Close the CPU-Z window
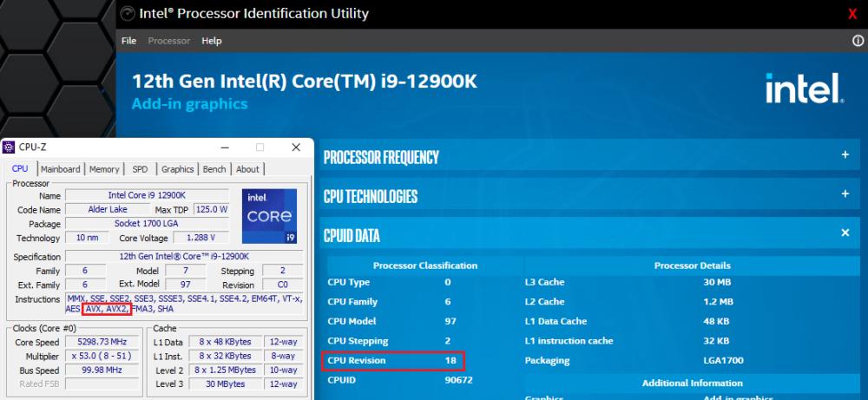 pos(296,148)
